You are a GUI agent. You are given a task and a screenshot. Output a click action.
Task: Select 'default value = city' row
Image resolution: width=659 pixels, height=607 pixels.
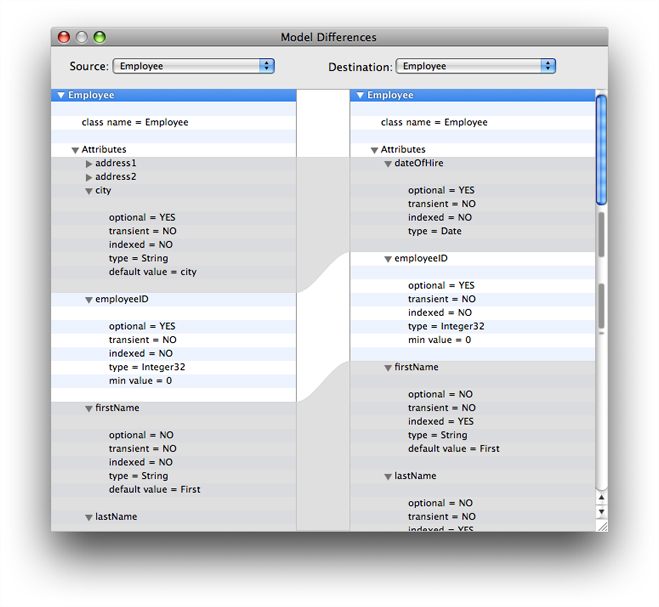tap(153, 272)
